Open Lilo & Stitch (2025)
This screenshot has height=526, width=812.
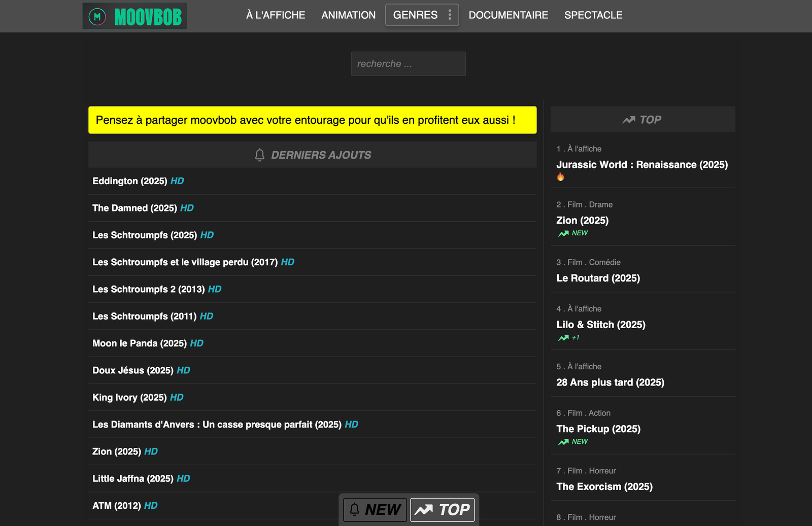pos(601,325)
